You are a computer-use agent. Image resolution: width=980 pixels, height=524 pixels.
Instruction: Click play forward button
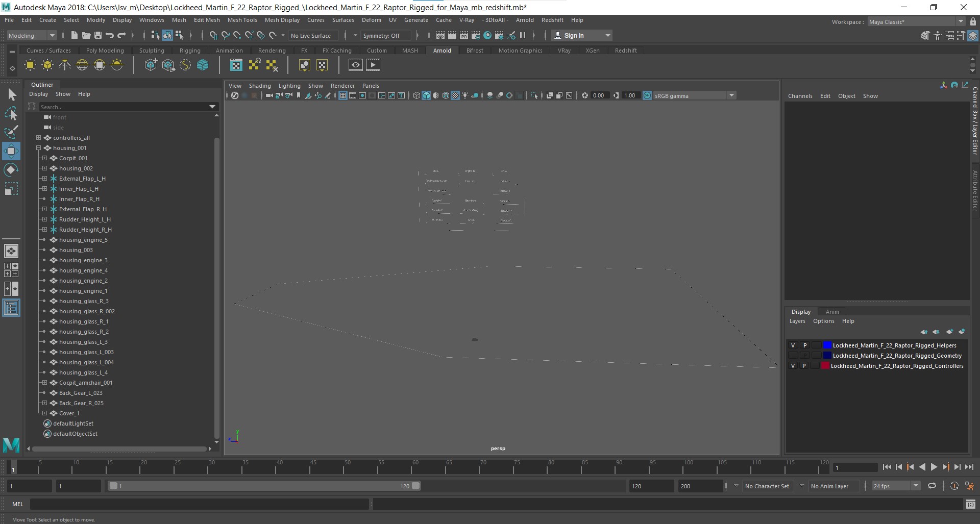[934, 467]
